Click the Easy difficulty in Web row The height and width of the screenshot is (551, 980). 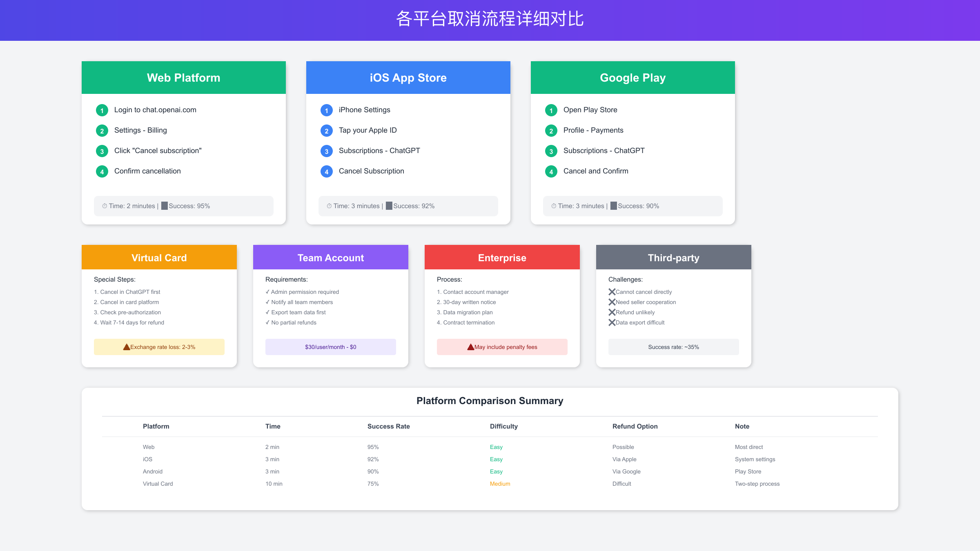(496, 447)
